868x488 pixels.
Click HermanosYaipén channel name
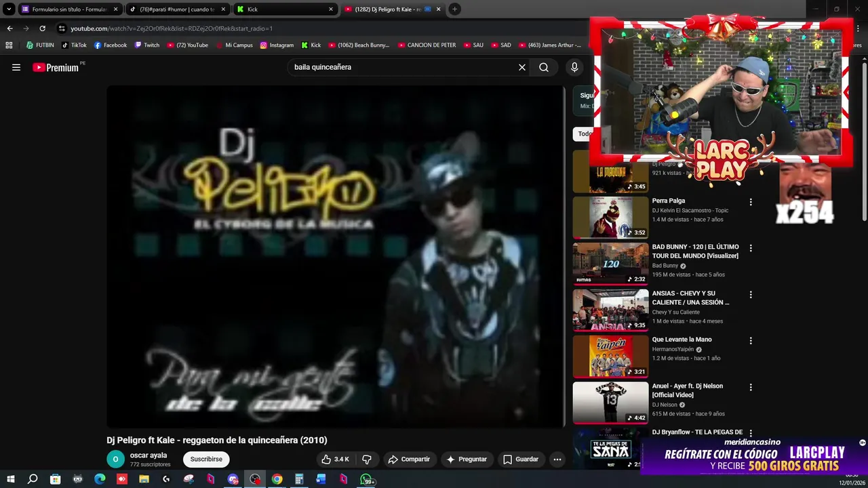click(673, 350)
